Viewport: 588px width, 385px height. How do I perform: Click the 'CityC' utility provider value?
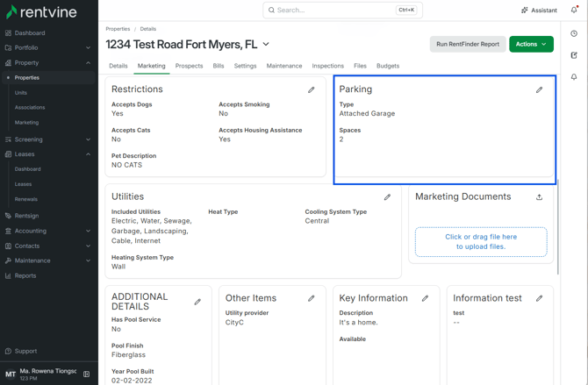tap(234, 323)
